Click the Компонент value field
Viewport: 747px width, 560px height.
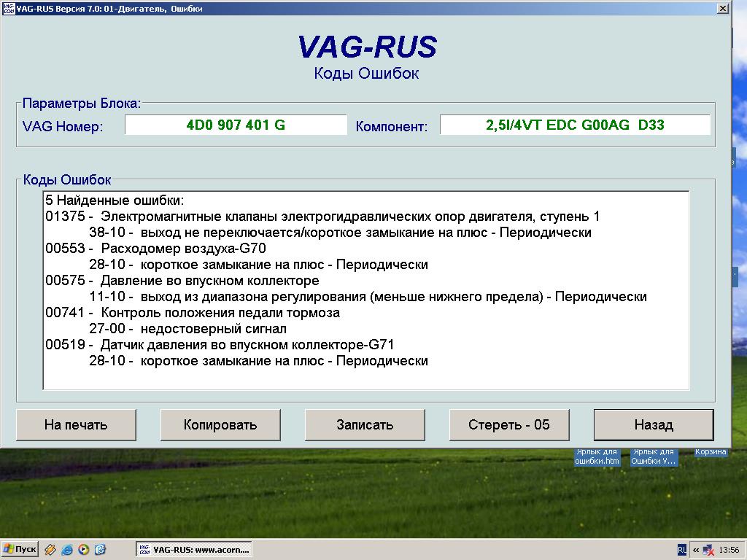click(x=575, y=125)
